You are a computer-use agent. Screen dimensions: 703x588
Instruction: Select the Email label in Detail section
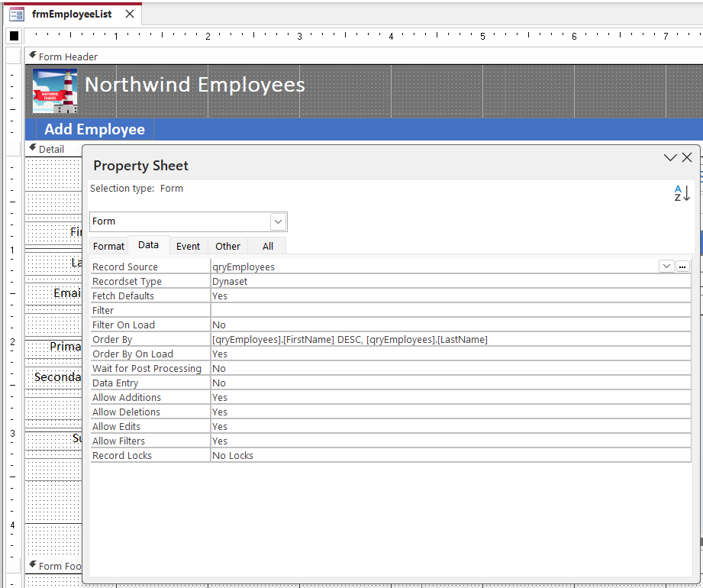(x=67, y=293)
